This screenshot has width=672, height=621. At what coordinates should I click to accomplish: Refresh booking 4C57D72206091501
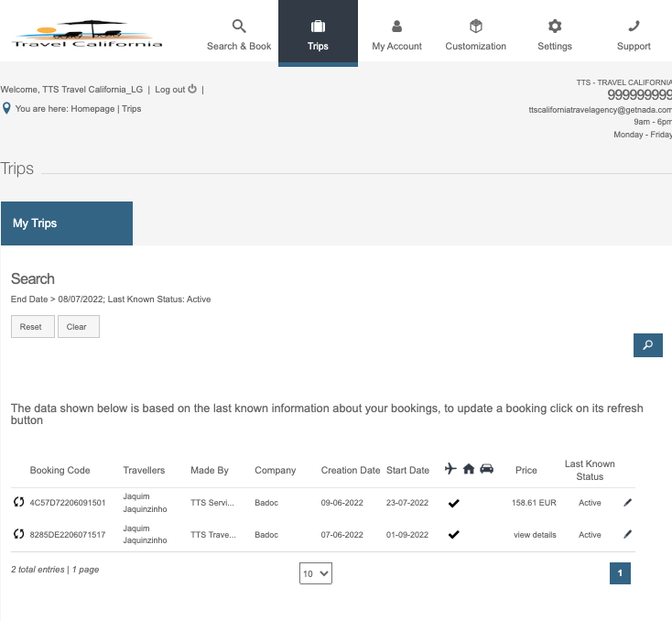pos(19,502)
